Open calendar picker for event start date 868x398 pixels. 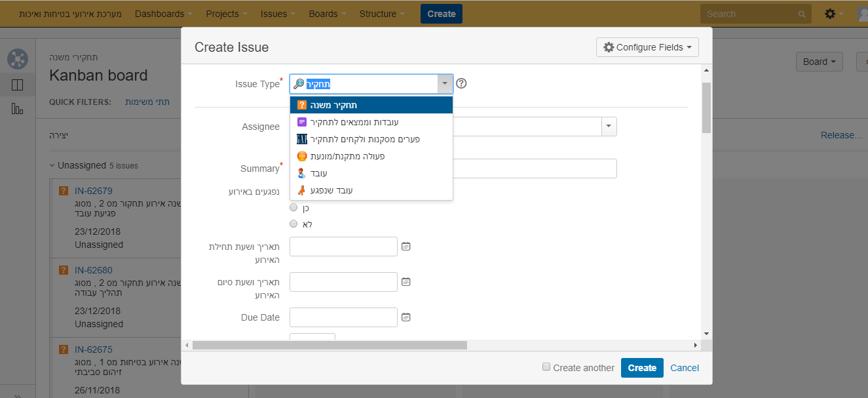(x=406, y=247)
